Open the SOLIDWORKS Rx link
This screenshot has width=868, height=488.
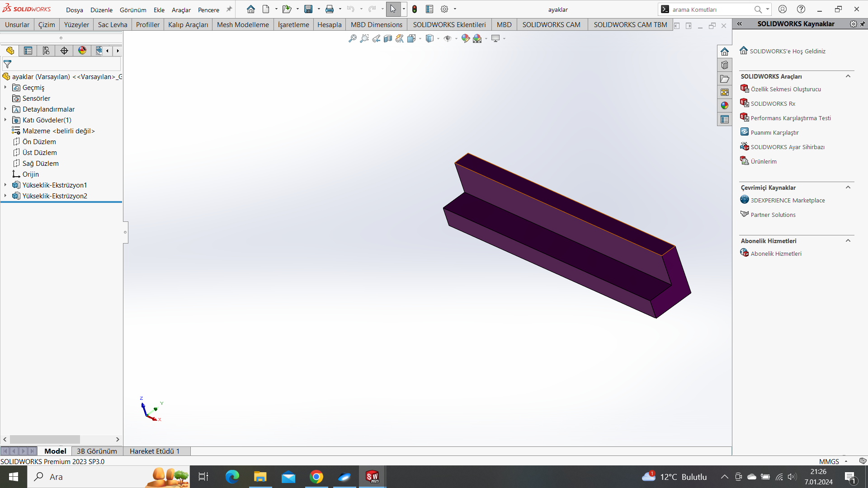[773, 103]
